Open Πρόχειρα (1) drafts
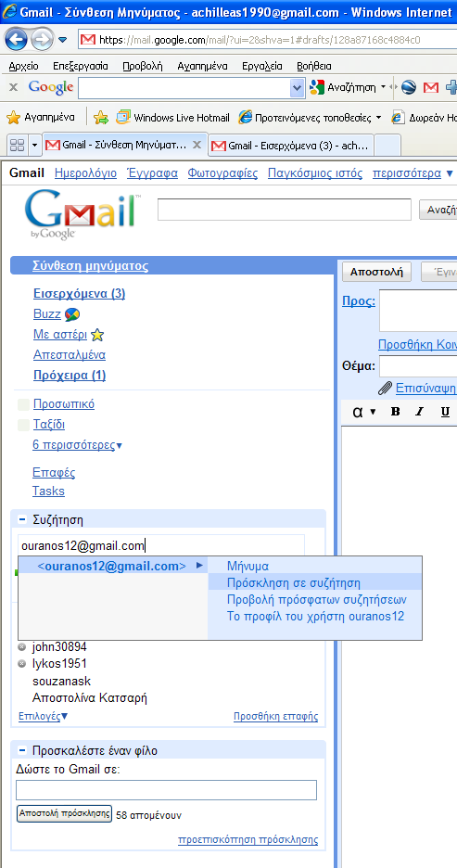The width and height of the screenshot is (457, 868). (70, 376)
